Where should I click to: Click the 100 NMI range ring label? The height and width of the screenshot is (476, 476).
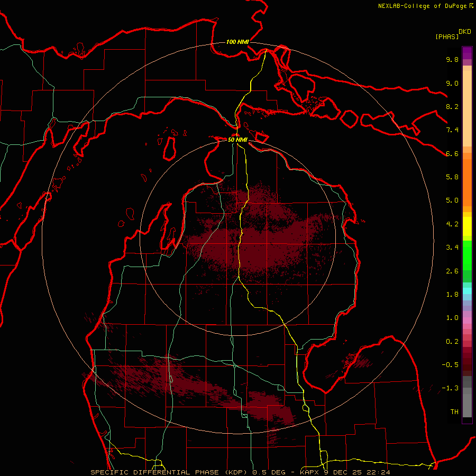coord(237,42)
